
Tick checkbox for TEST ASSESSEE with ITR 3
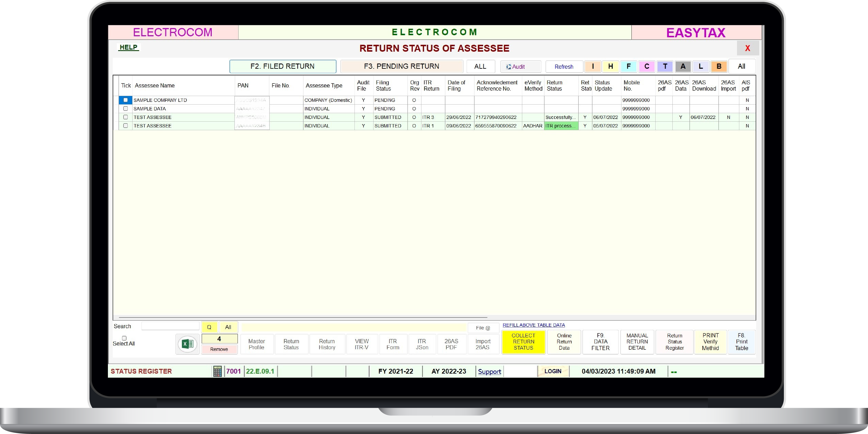(125, 117)
